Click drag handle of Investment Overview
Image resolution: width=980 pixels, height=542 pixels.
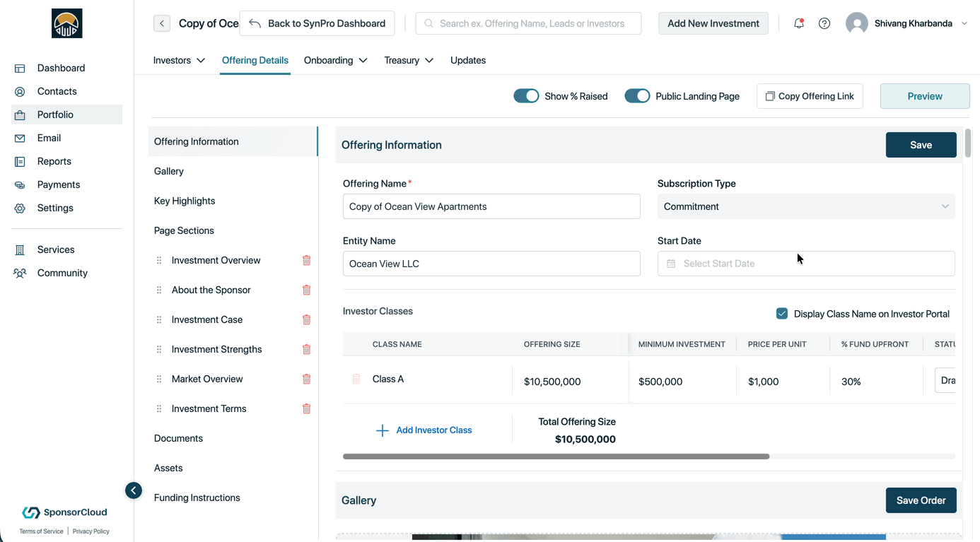[x=159, y=260]
